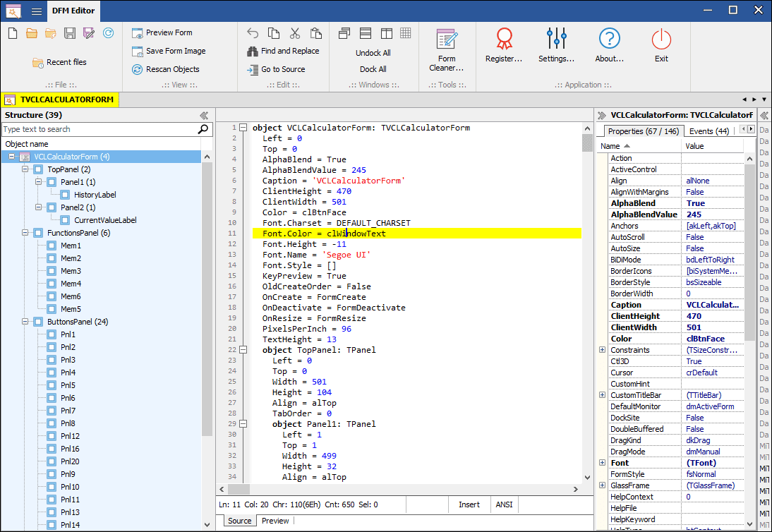Click the AlphaBlend True value

[x=713, y=203]
